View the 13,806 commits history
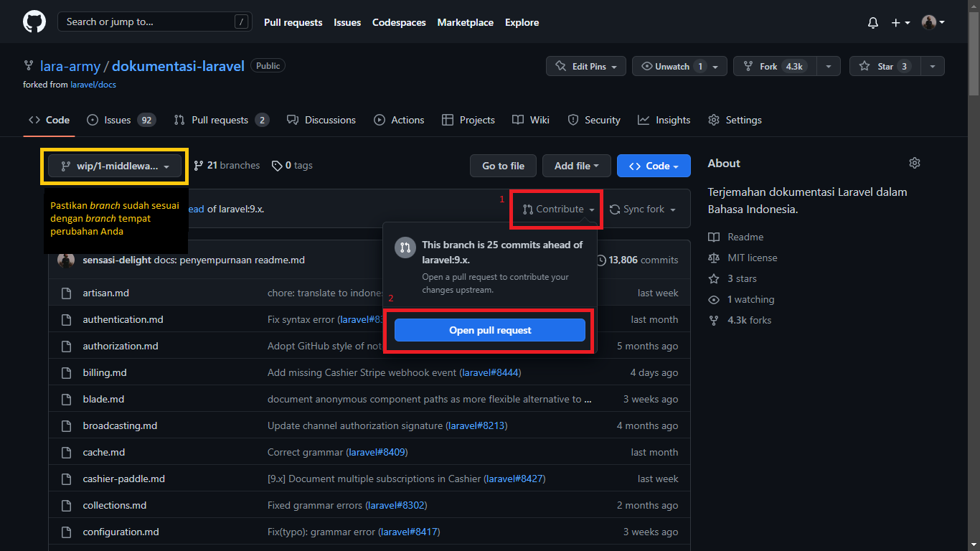Image resolution: width=980 pixels, height=551 pixels. (x=637, y=260)
